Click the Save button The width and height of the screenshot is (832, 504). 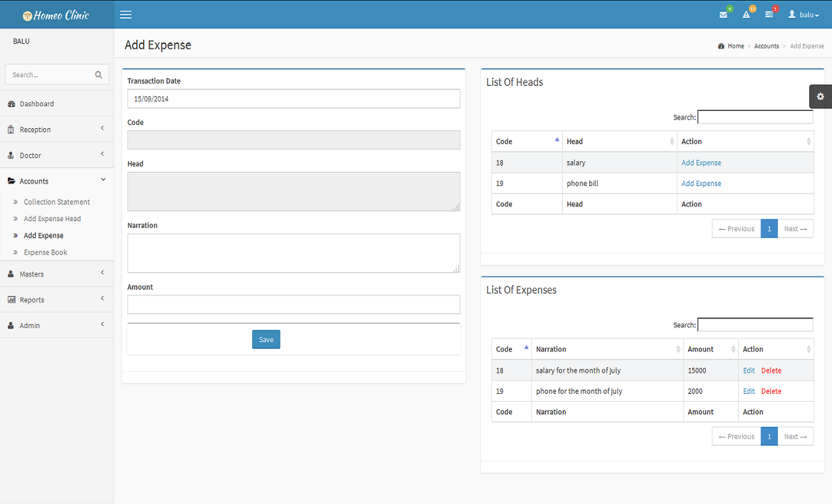[x=266, y=339]
